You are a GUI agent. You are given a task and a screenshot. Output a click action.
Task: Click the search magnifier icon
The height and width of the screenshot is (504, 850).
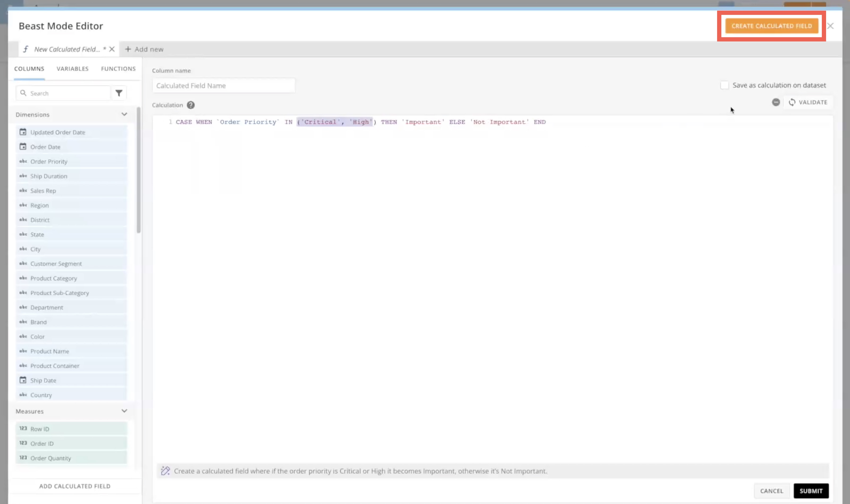(23, 93)
